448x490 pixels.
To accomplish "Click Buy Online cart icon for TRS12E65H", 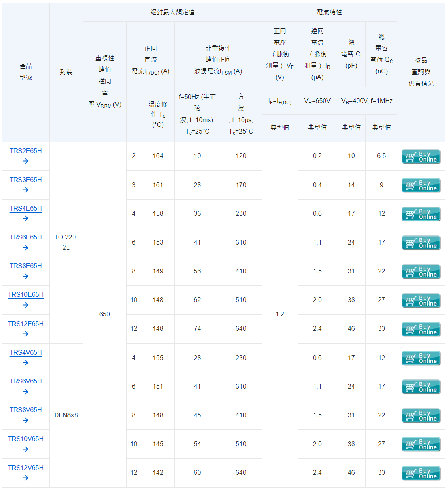I will [x=421, y=330].
